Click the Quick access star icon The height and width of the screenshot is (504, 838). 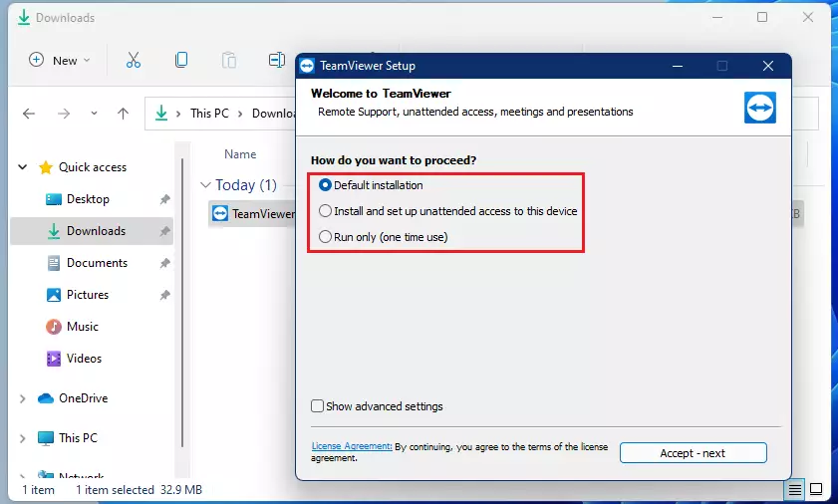tap(46, 167)
